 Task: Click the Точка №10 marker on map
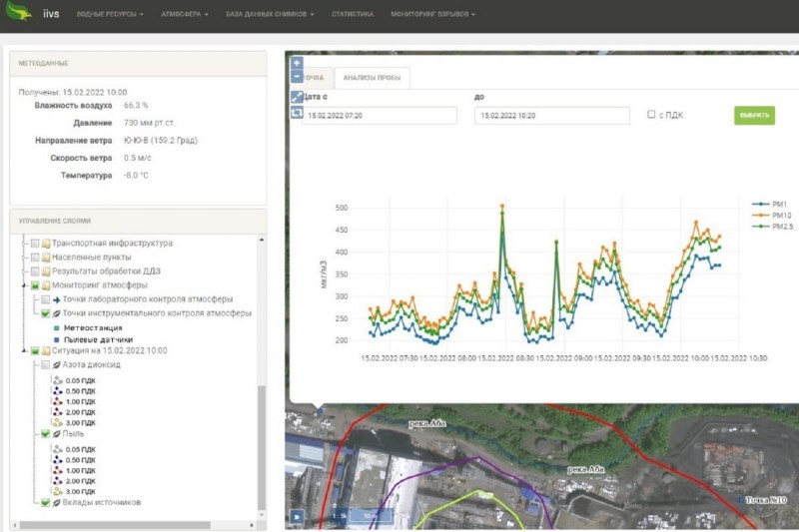click(x=739, y=499)
